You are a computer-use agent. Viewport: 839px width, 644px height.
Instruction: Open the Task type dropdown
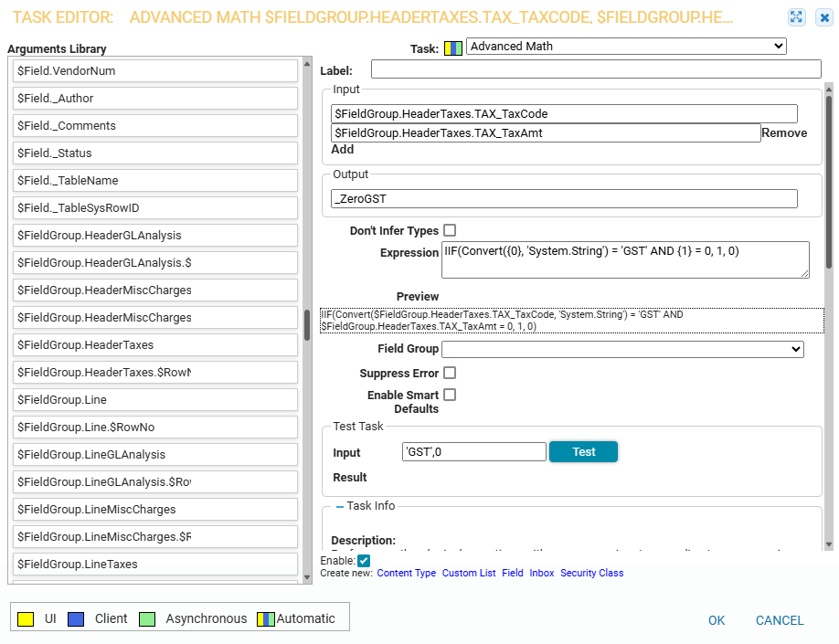click(626, 46)
